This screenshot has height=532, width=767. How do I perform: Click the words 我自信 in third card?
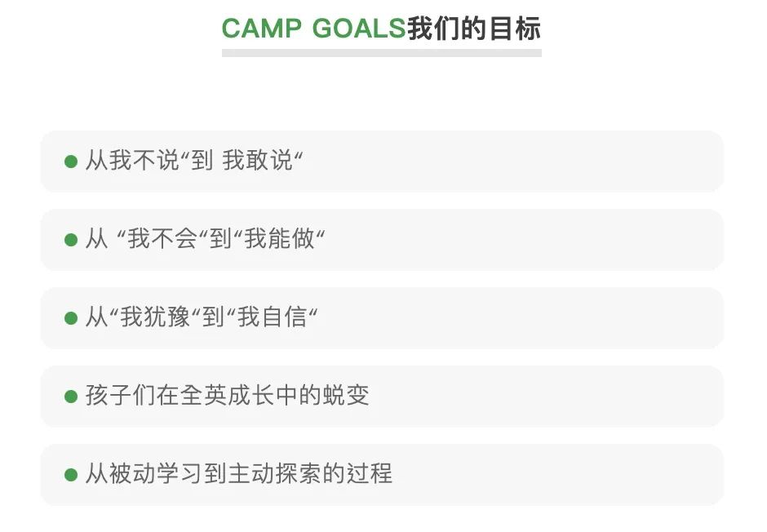click(x=272, y=317)
